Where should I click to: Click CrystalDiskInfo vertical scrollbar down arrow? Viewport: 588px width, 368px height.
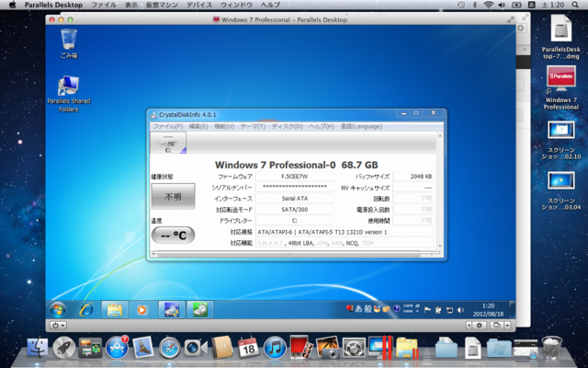(x=440, y=247)
